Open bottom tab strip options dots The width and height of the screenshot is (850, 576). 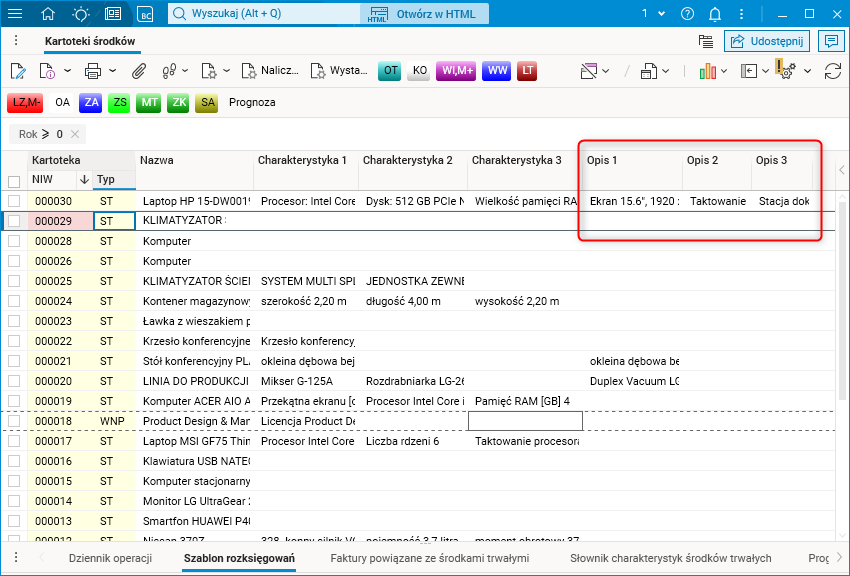point(16,557)
